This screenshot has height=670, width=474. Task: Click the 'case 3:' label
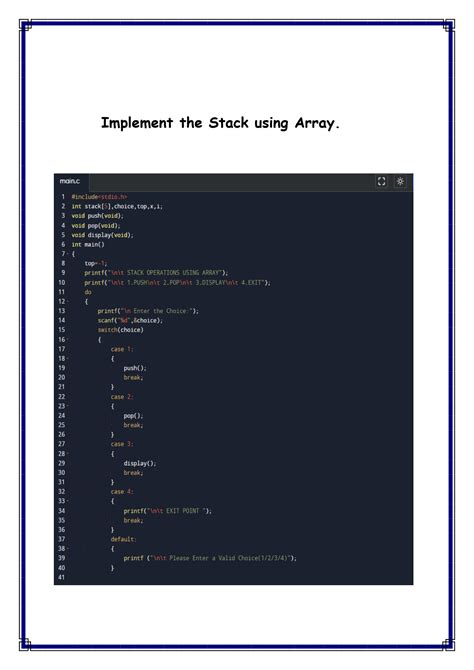pos(122,444)
